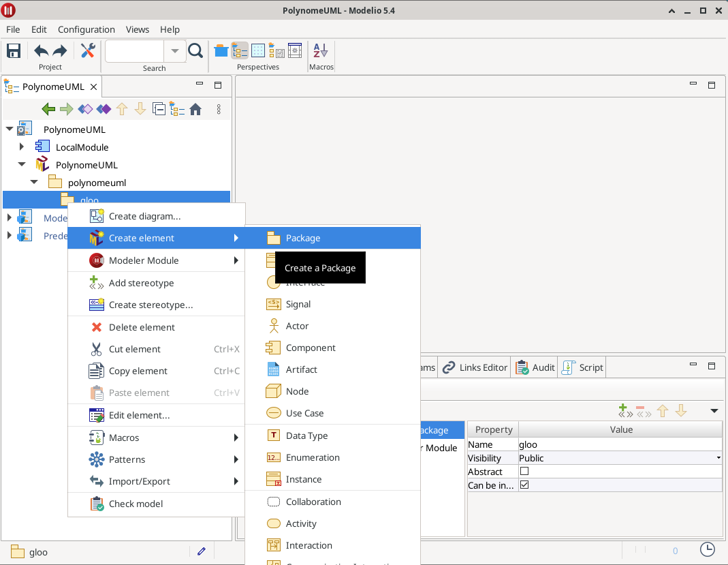Switch to the Links Editor tab
Screen dimensions: 728x565
pyautogui.click(x=475, y=367)
